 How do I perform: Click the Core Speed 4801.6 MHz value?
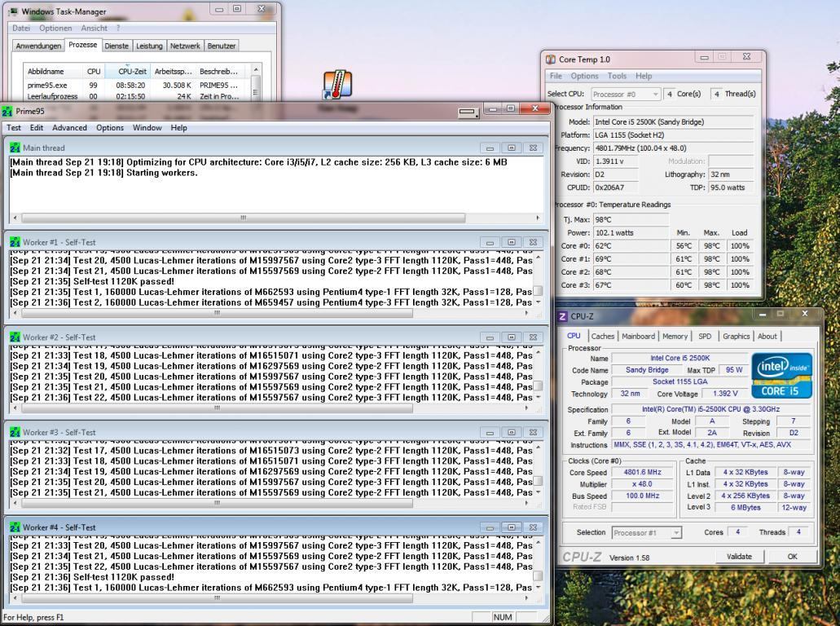pos(643,472)
